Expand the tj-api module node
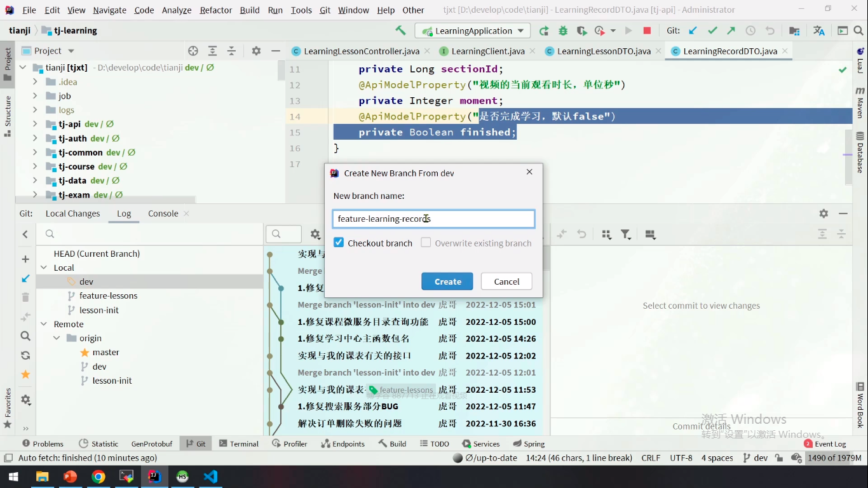 (x=35, y=124)
